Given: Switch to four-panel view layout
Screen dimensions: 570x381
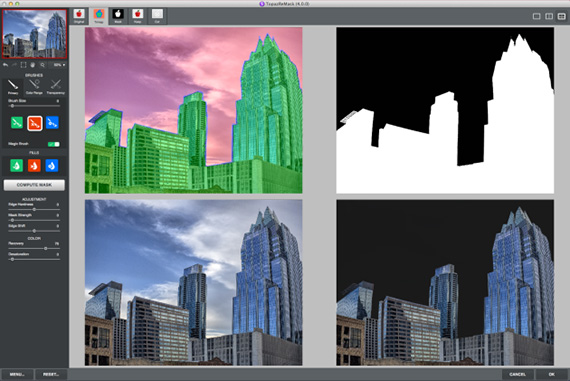Looking at the screenshot, I should pyautogui.click(x=561, y=16).
